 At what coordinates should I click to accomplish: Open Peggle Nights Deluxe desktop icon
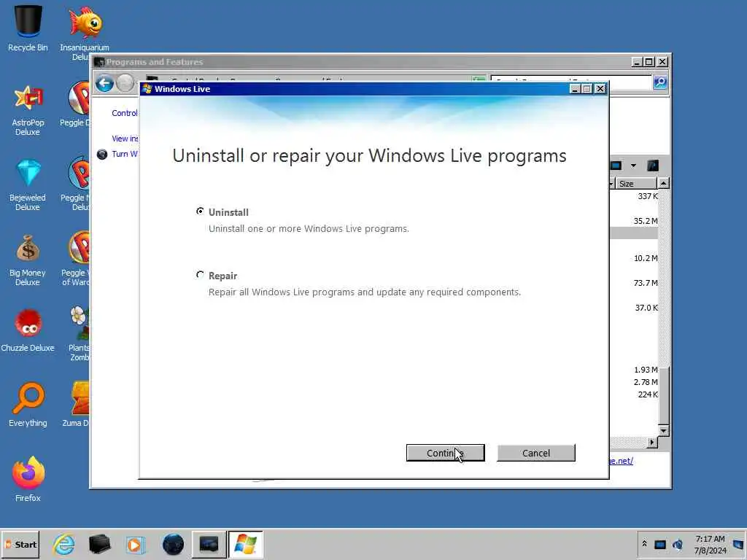[x=76, y=184]
